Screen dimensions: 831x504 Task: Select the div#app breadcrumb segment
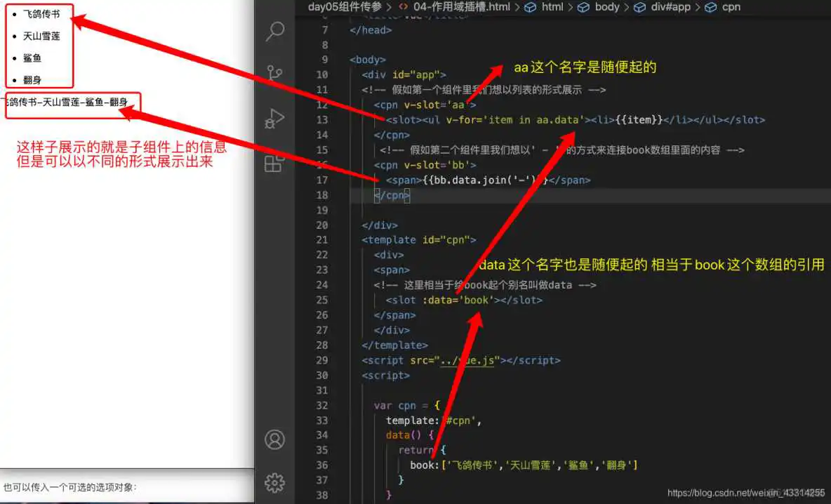(670, 7)
